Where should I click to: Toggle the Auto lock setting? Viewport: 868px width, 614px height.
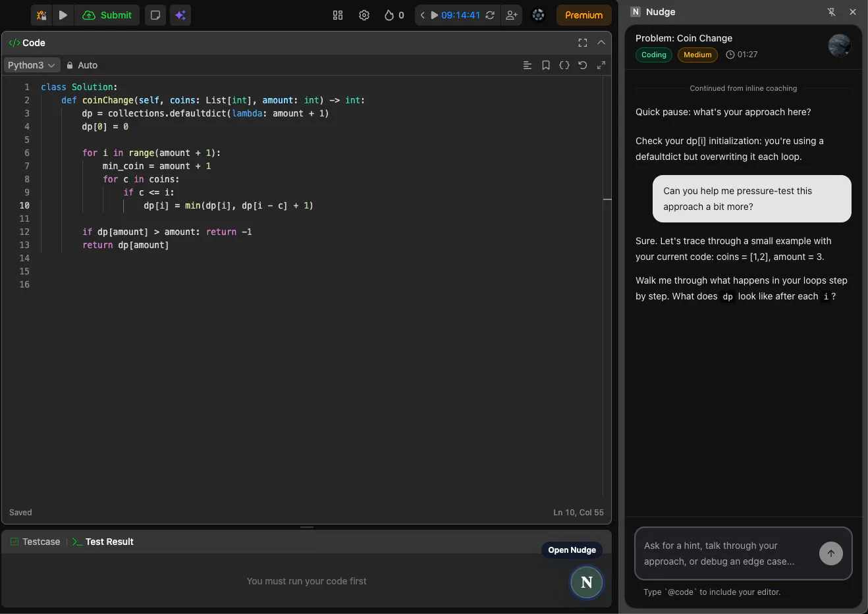coord(82,65)
